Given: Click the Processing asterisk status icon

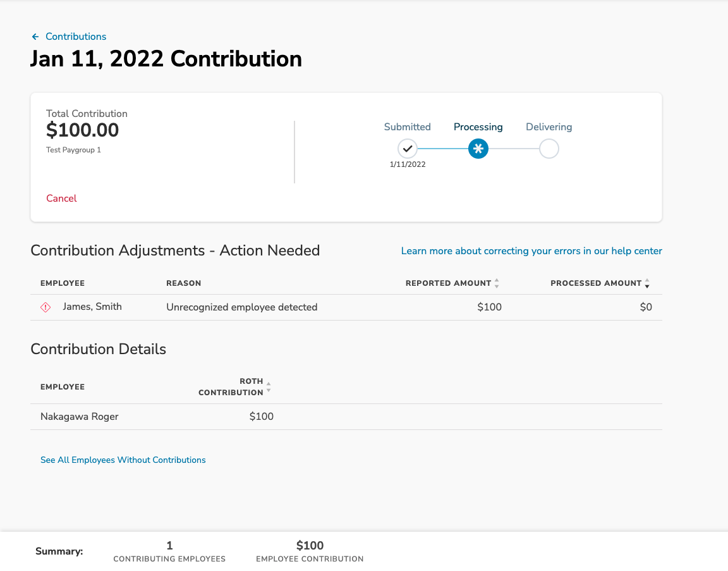Looking at the screenshot, I should click(x=478, y=149).
